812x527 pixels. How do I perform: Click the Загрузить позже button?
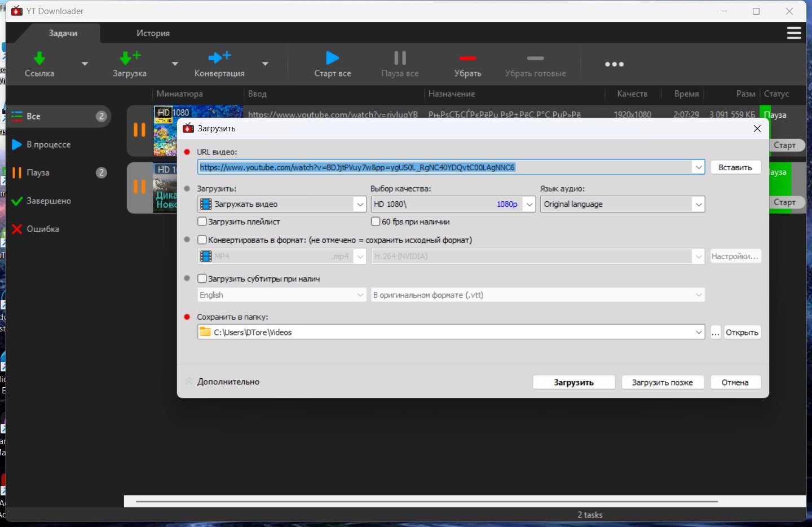(x=662, y=382)
